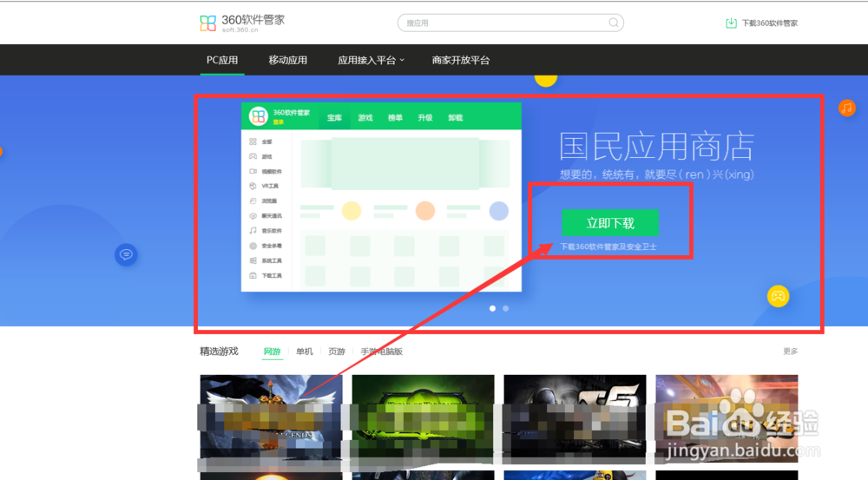The image size is (868, 480).
Task: Open the orange music note floating icon
Action: 847,108
